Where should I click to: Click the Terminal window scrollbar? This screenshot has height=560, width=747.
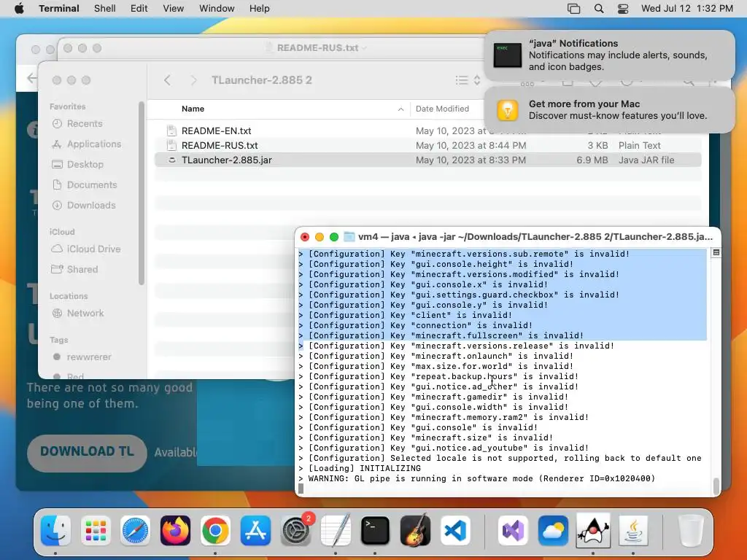[x=716, y=486]
